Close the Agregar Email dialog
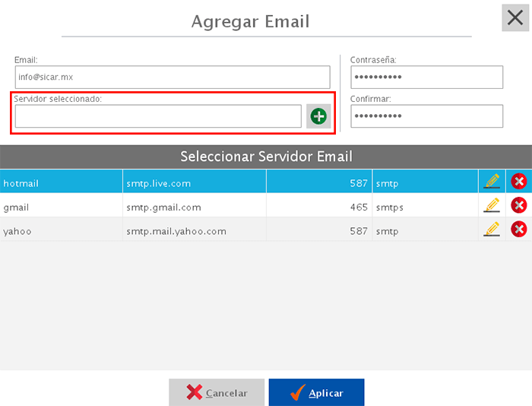Viewport: 532px width, 406px height. 515,17
